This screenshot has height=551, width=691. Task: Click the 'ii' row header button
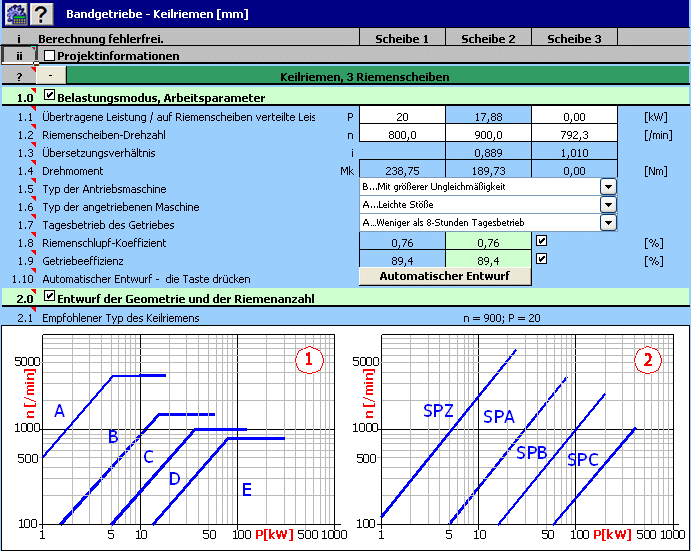19,56
